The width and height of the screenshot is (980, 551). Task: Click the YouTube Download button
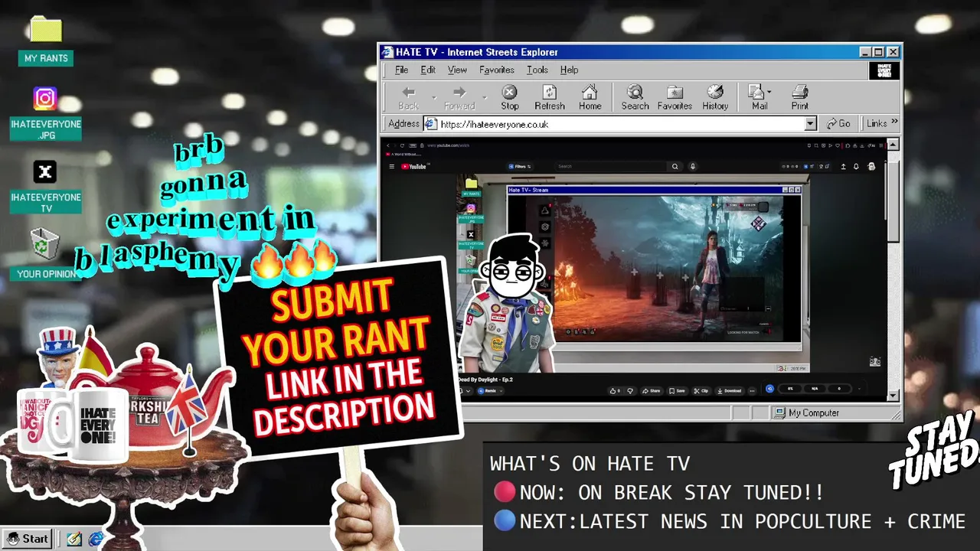pyautogui.click(x=729, y=390)
